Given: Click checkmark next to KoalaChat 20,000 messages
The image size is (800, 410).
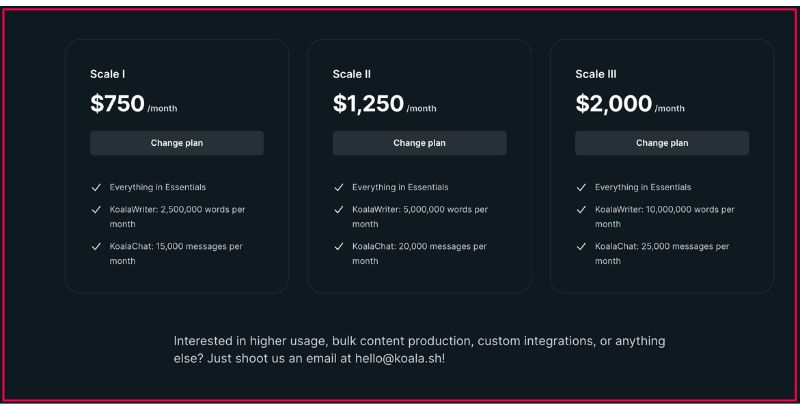Looking at the screenshot, I should click(339, 246).
